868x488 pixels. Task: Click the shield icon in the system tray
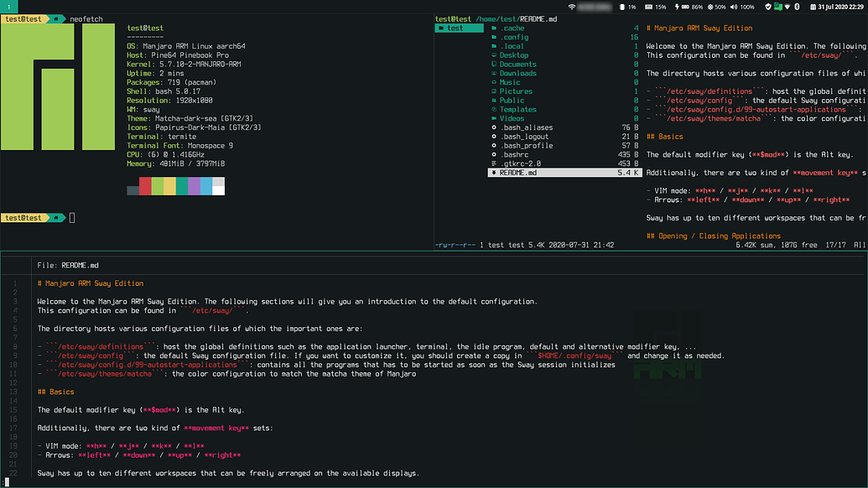768,6
